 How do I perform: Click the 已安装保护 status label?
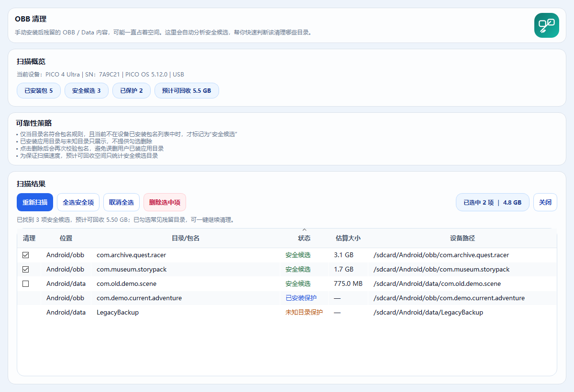pyautogui.click(x=301, y=298)
